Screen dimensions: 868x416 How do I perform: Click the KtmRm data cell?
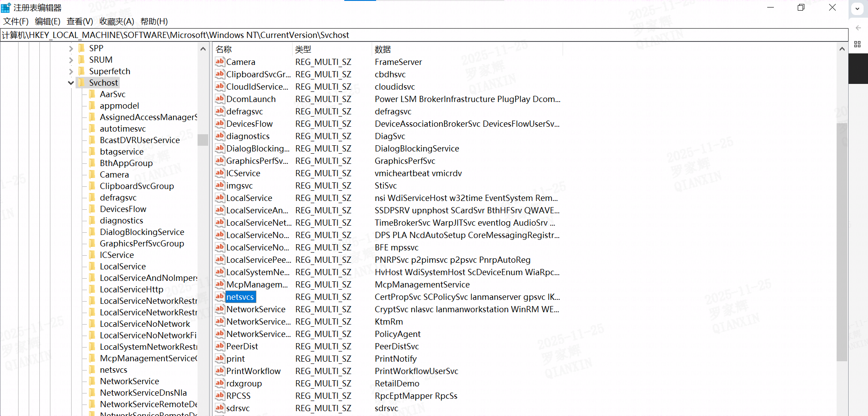(x=388, y=321)
